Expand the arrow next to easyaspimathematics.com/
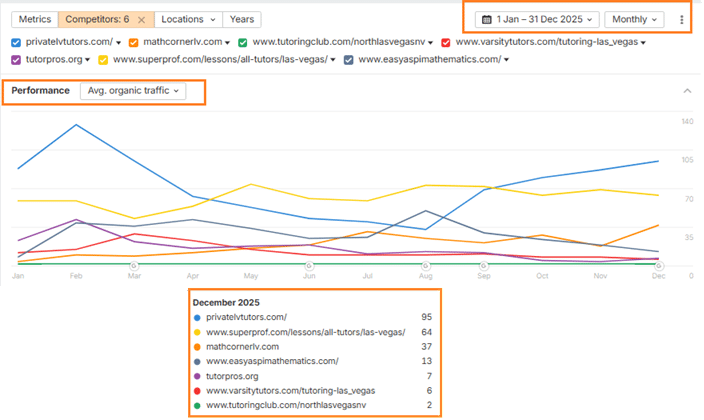 [x=506, y=60]
